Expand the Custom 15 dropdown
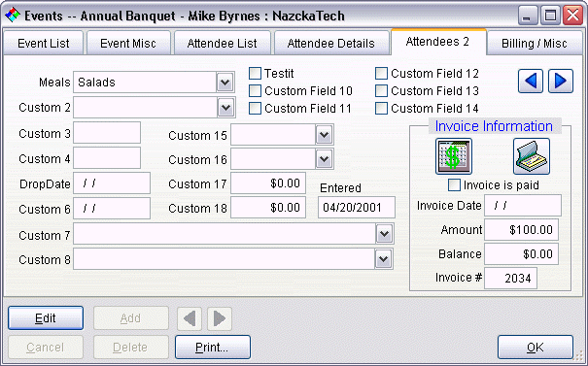This screenshot has width=588, height=366. (325, 135)
